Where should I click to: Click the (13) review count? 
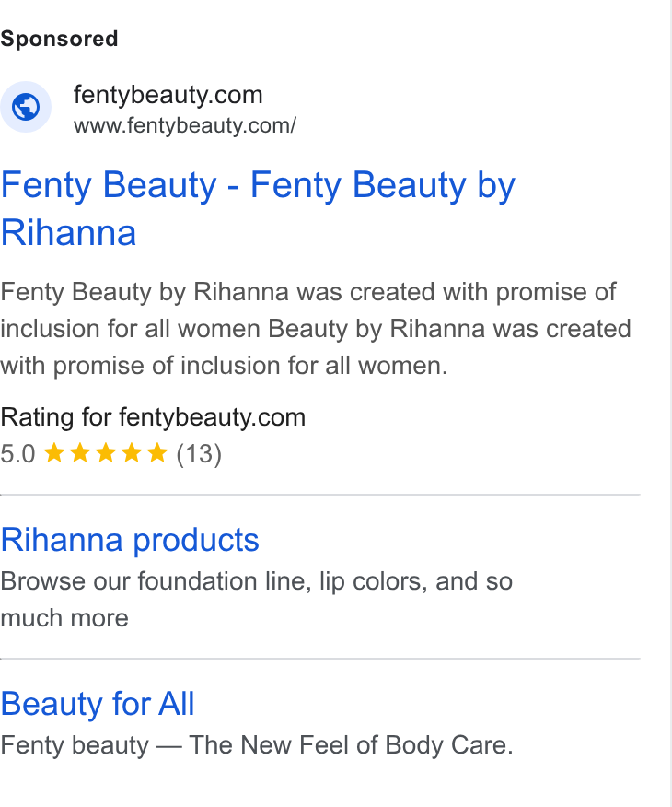click(x=199, y=454)
